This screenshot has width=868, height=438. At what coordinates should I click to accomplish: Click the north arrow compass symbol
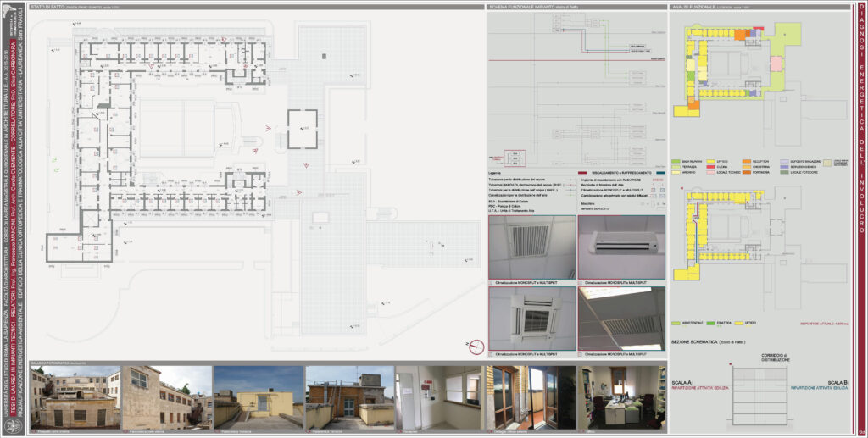pos(476,347)
